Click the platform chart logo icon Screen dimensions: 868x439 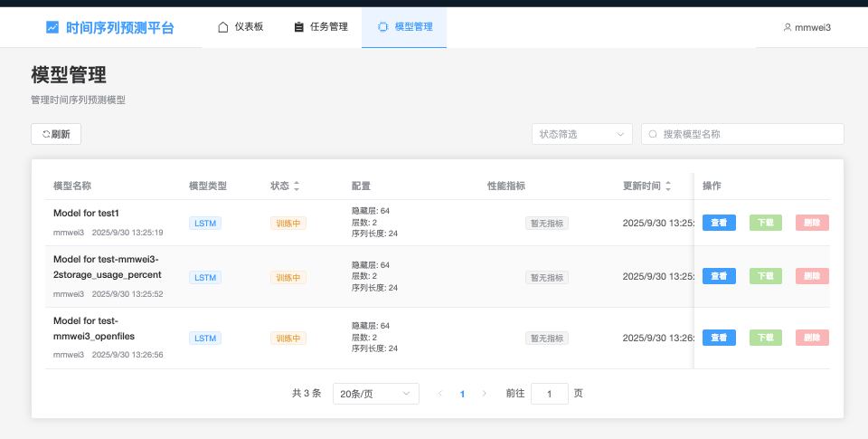click(52, 27)
